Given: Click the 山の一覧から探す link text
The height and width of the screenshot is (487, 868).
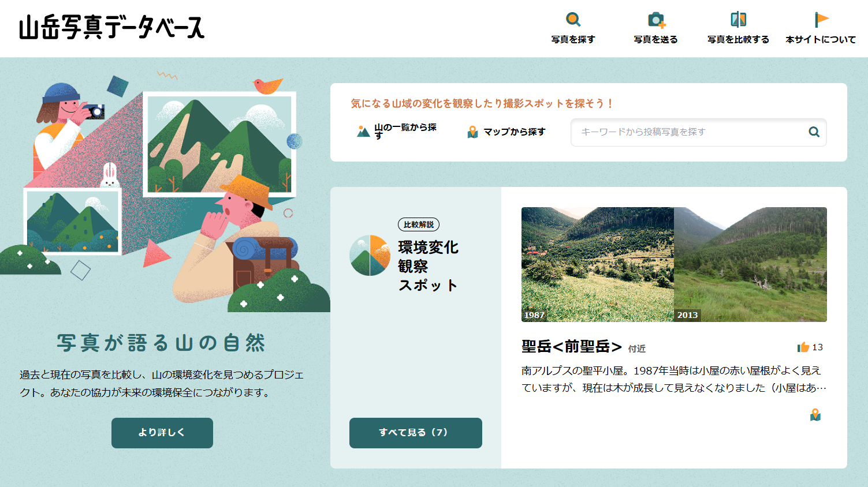Looking at the screenshot, I should (x=405, y=131).
